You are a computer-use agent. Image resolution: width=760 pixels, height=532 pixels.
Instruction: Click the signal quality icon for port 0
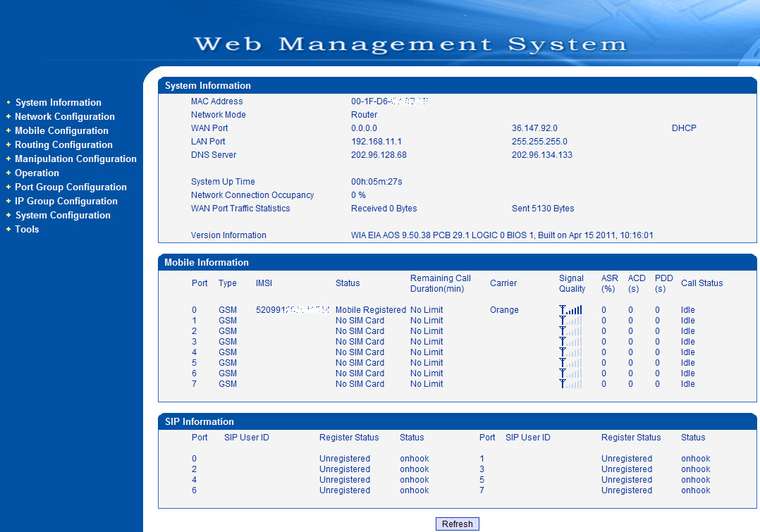[571, 309]
